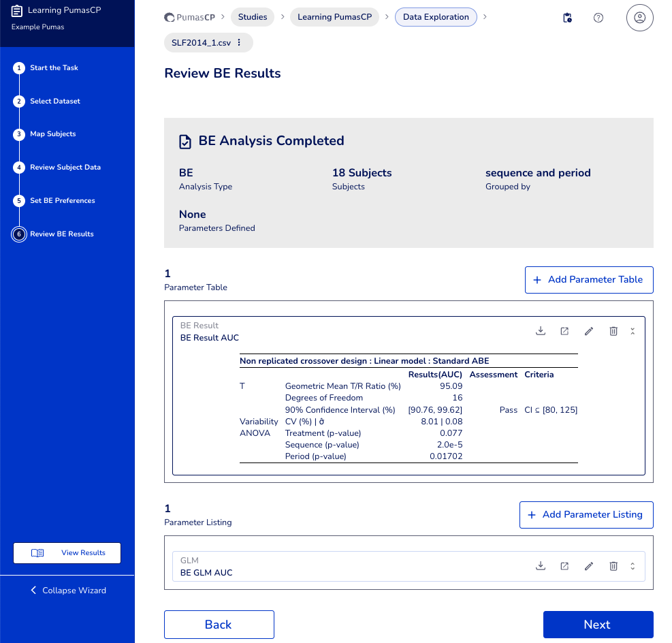Viewport: 672px width, 643px height.
Task: Open the clipboard icon in header
Action: (567, 18)
